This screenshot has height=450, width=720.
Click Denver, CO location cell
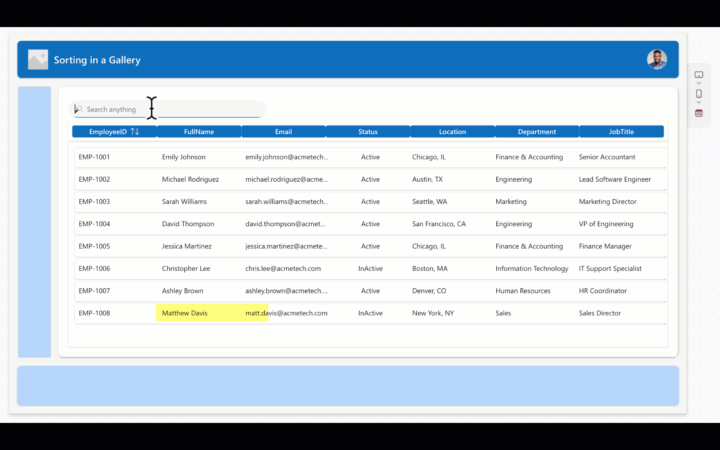(429, 291)
